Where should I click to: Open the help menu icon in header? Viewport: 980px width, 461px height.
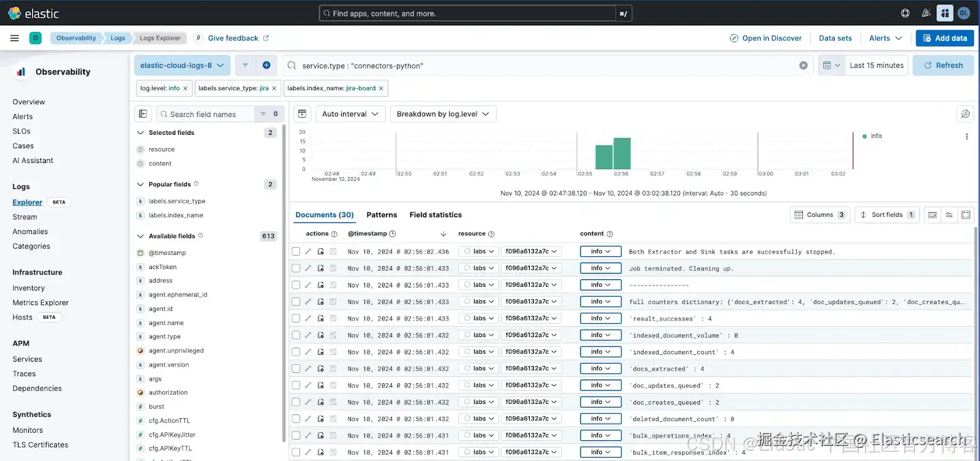click(905, 13)
